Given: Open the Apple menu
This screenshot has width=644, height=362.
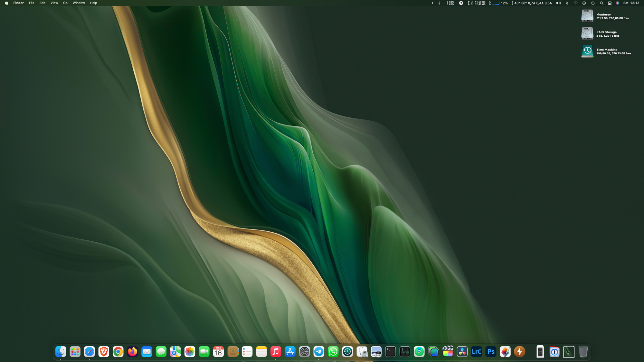Looking at the screenshot, I should coord(6,3).
